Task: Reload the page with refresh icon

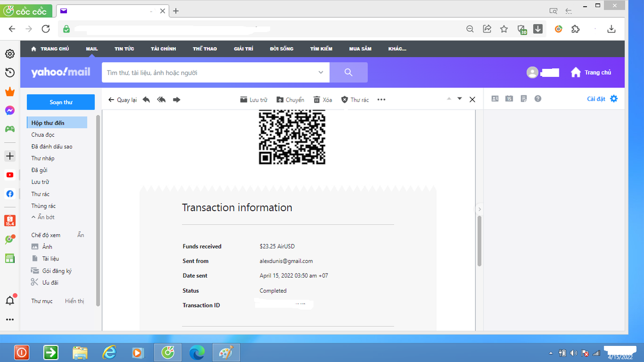Action: [x=46, y=29]
